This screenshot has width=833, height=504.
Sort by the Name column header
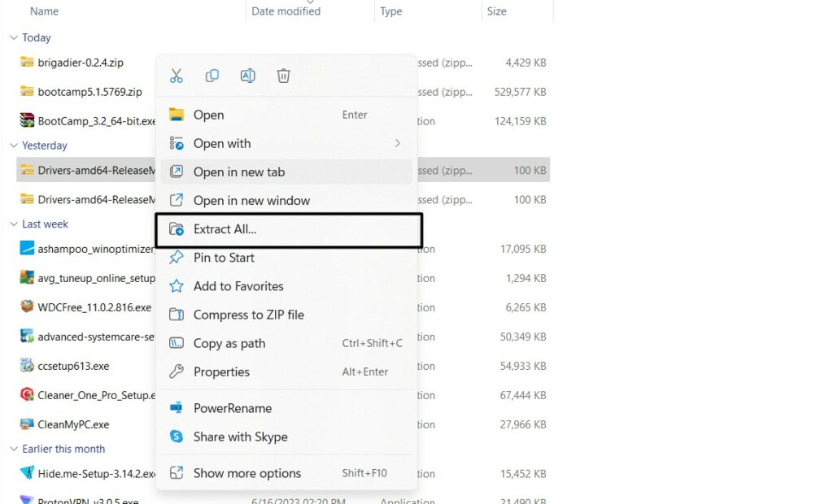click(44, 11)
